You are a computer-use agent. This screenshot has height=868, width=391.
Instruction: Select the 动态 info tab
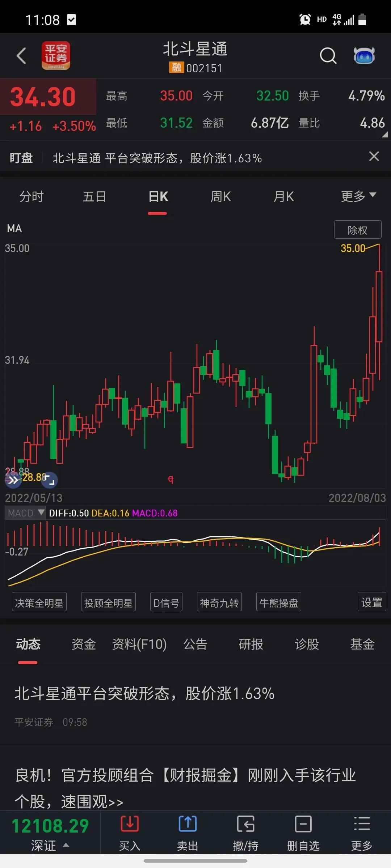coord(28,644)
